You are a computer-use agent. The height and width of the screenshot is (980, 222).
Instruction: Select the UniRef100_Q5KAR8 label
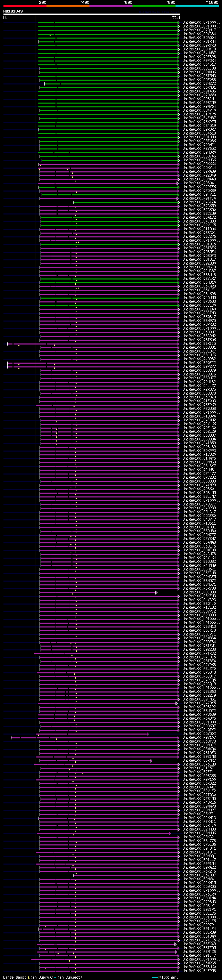199,286
